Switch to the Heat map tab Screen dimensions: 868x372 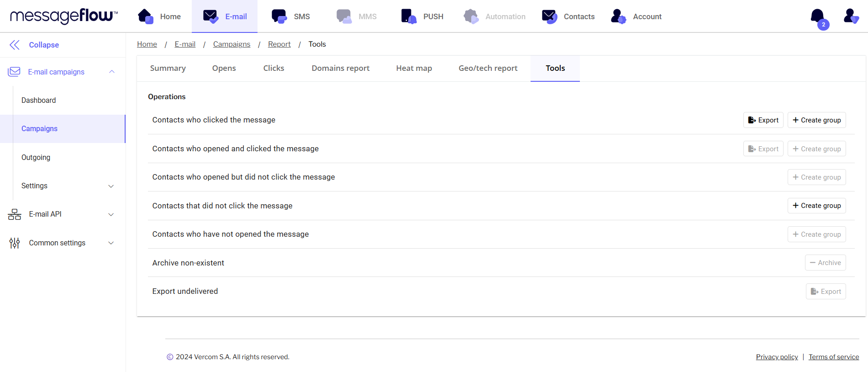tap(414, 68)
